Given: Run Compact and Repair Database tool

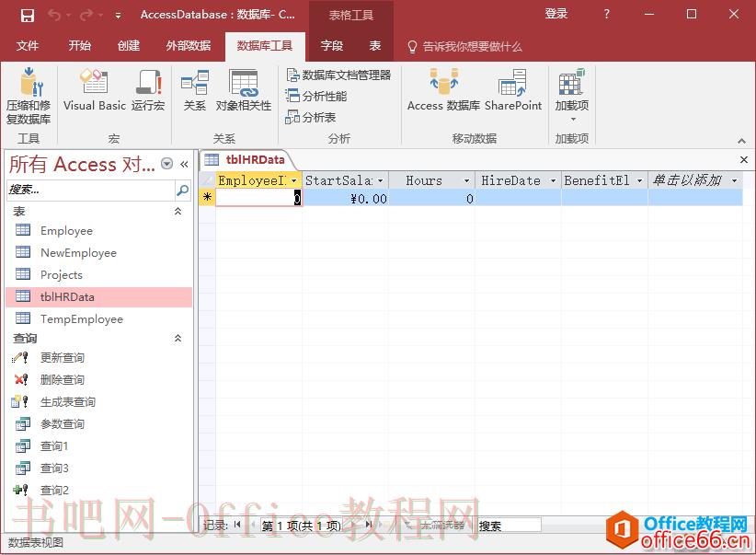Looking at the screenshot, I should click(x=29, y=97).
